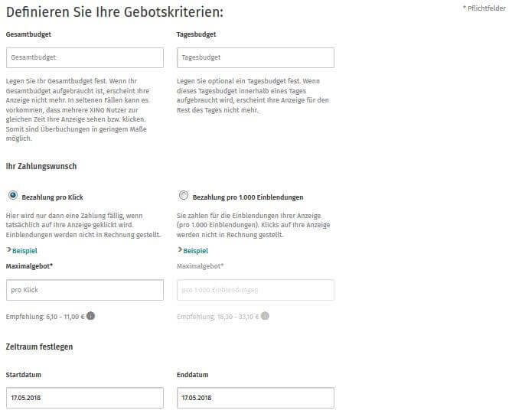Click the Bezahlung pro Klick label text
Viewport: 512px width, 420px height.
(x=52, y=197)
